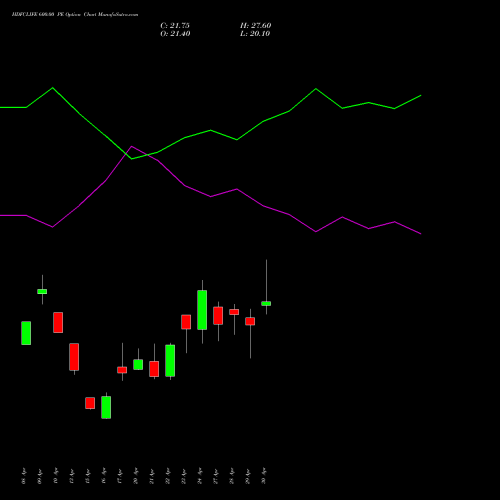This screenshot has height=500, width=500.
Task: Select the 30 Apr date label on the axis
Action: point(264,476)
